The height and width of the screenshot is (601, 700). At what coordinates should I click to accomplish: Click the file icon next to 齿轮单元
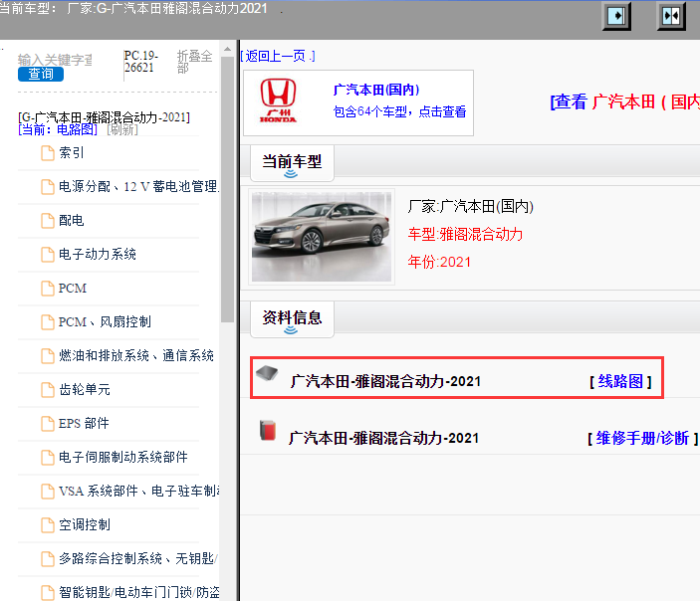pyautogui.click(x=48, y=389)
